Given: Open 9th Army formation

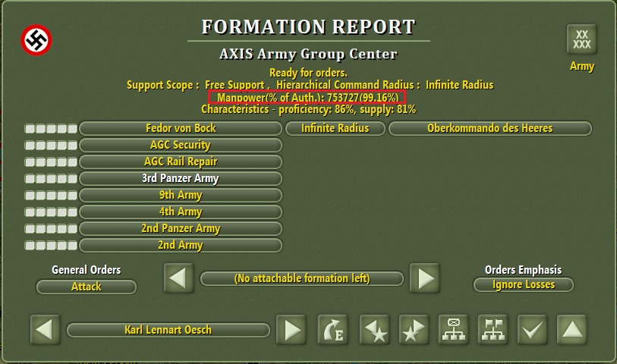Looking at the screenshot, I should [x=181, y=195].
